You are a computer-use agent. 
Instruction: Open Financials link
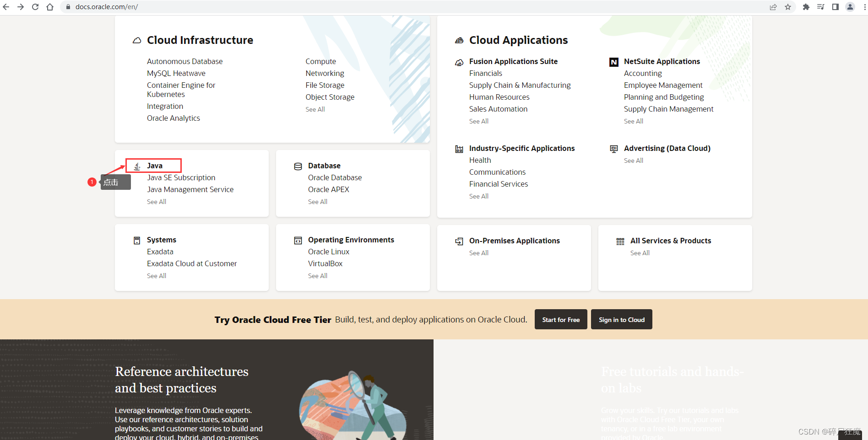pyautogui.click(x=486, y=73)
